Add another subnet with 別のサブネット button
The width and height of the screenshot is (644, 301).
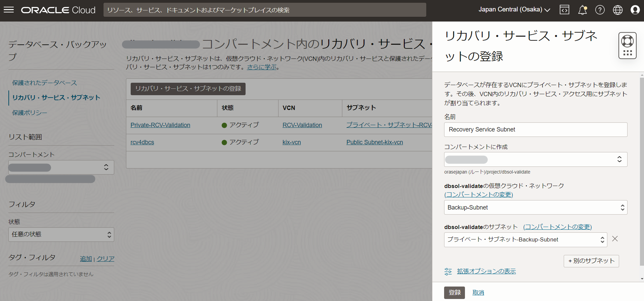point(591,261)
